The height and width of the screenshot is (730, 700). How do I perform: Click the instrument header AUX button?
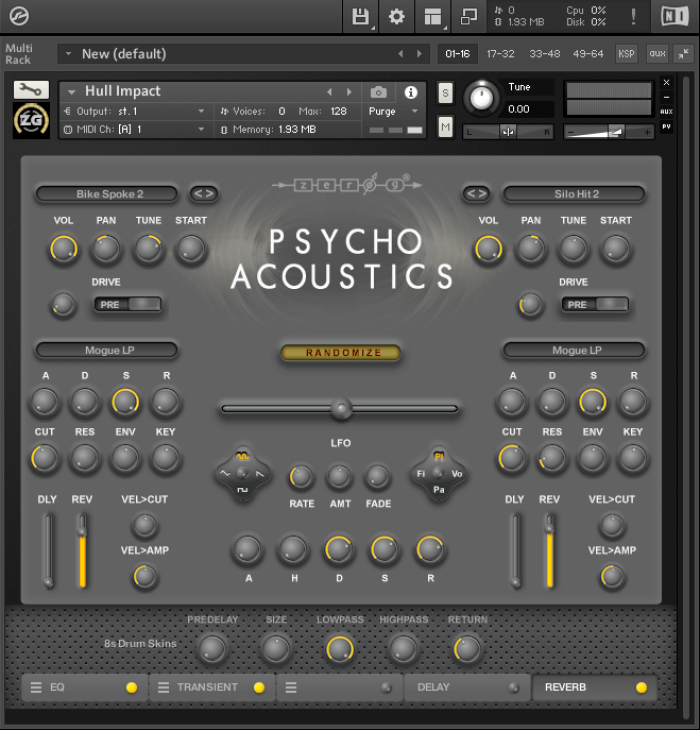pyautogui.click(x=666, y=111)
